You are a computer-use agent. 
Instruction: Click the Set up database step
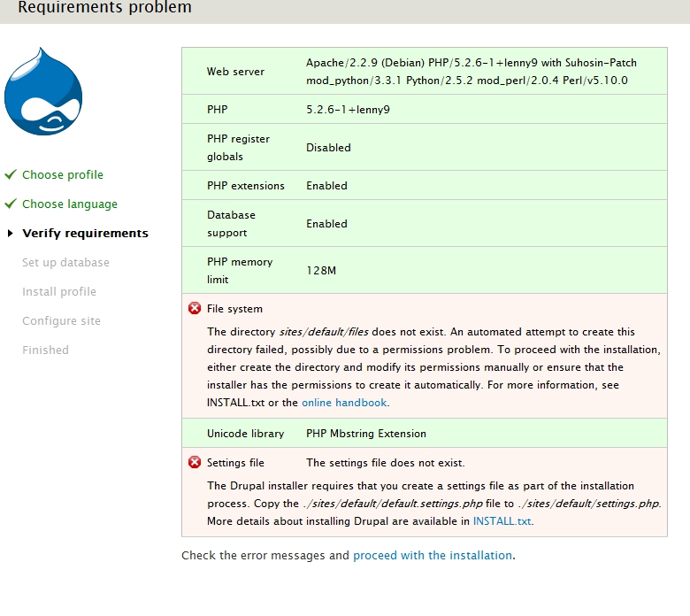point(65,263)
